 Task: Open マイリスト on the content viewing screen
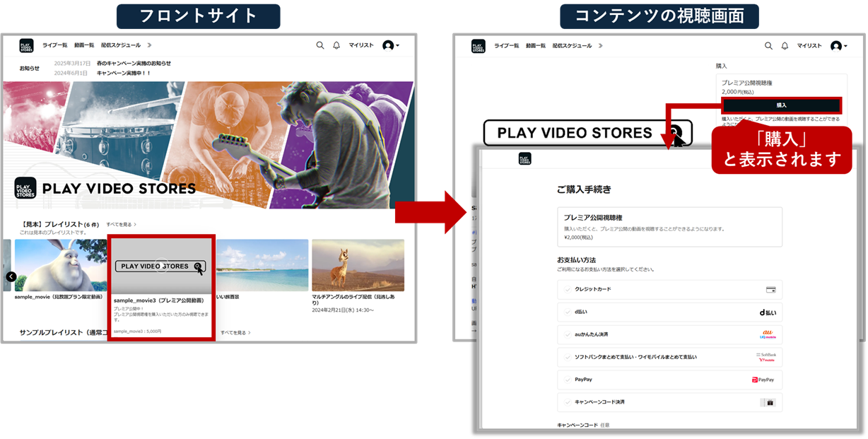pos(810,46)
